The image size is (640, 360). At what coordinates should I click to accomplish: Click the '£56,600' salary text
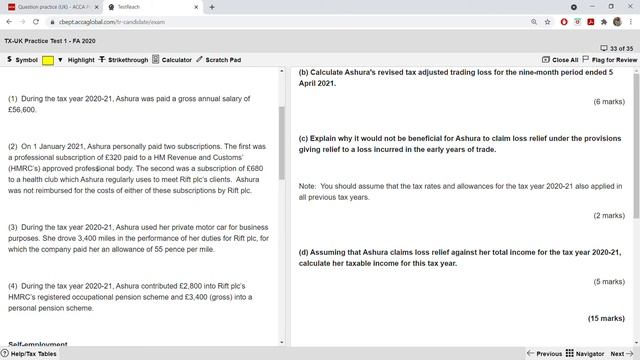22,110
